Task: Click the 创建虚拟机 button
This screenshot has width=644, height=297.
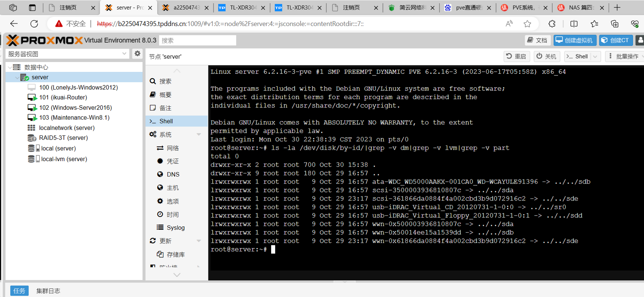Action: coord(575,40)
